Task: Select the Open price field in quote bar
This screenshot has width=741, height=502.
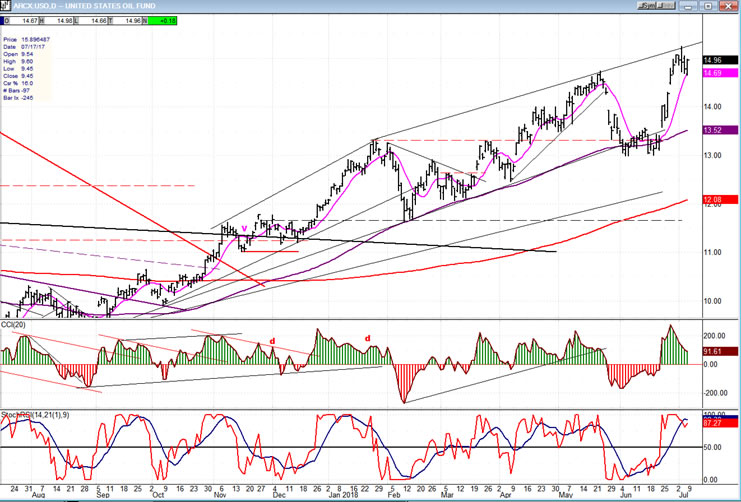Action: click(32, 18)
